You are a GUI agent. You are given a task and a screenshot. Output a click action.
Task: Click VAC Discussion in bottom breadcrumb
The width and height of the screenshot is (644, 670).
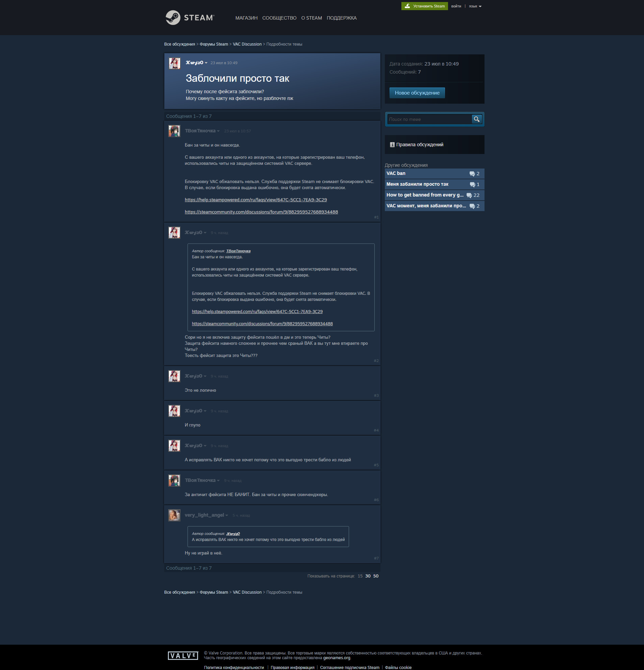tap(247, 592)
